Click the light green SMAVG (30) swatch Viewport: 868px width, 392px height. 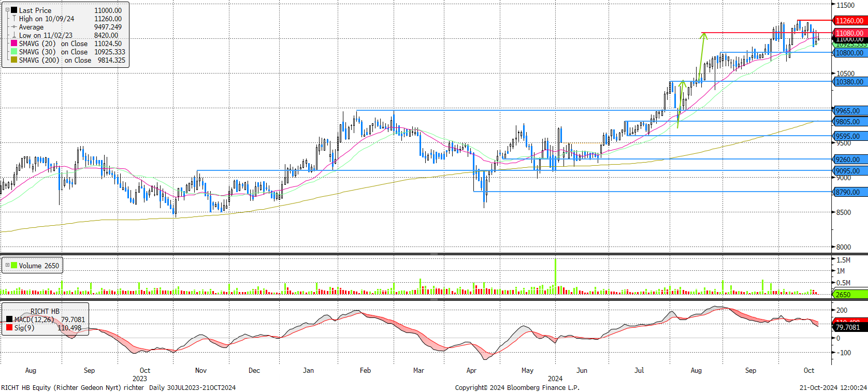coord(14,51)
